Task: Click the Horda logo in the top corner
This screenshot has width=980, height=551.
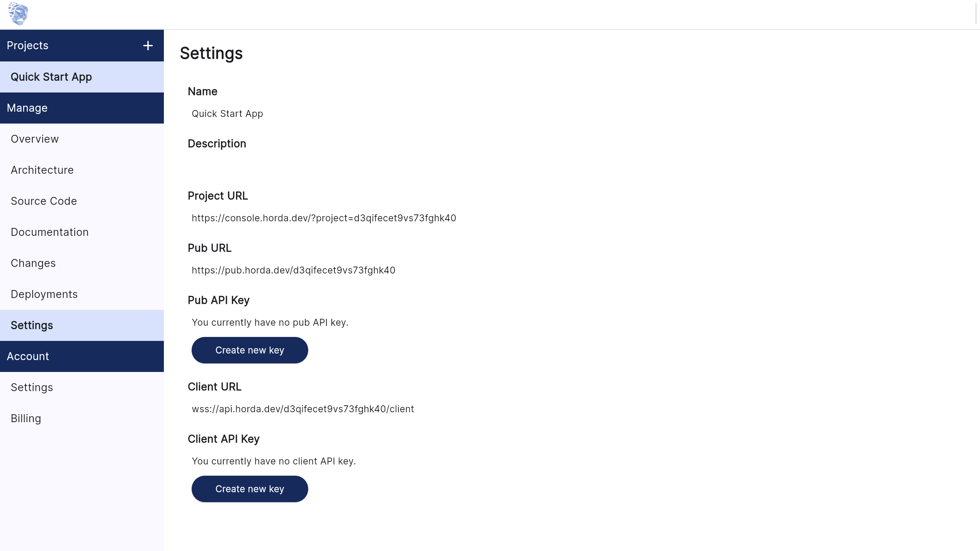Action: (18, 14)
